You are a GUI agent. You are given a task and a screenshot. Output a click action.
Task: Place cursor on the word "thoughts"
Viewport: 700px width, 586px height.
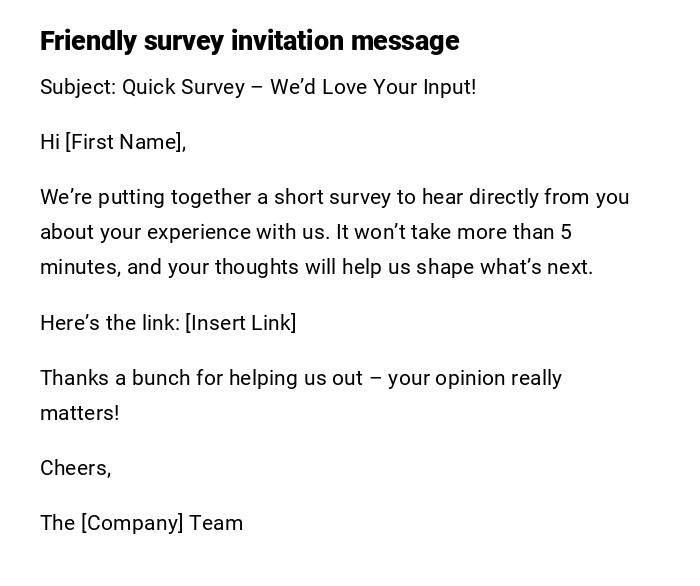tap(254, 267)
